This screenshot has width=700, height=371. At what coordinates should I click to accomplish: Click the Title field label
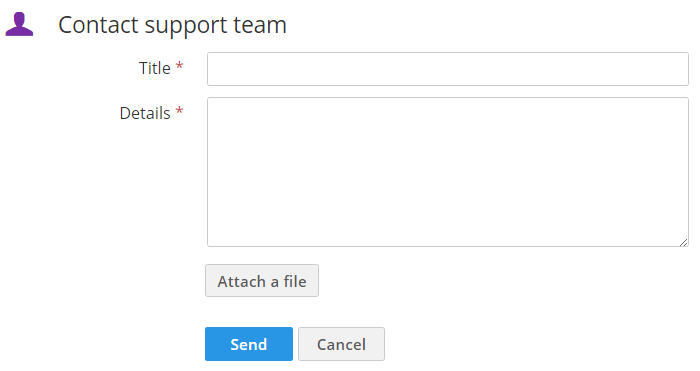click(x=154, y=68)
